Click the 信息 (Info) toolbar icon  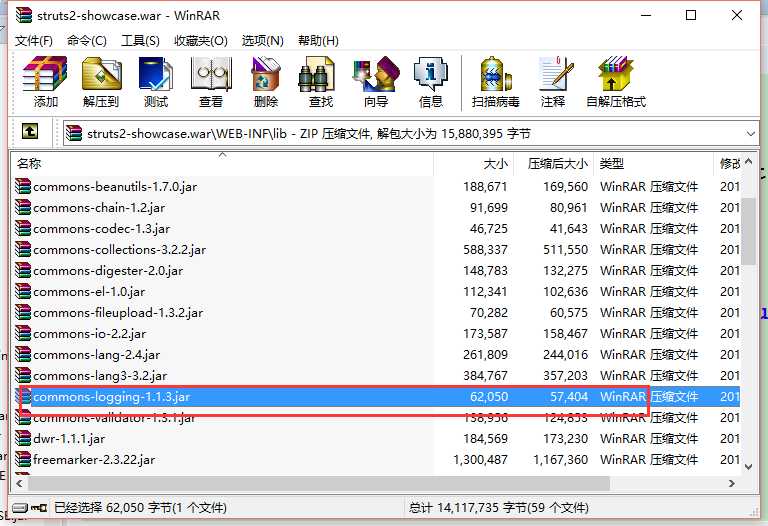[x=431, y=74]
